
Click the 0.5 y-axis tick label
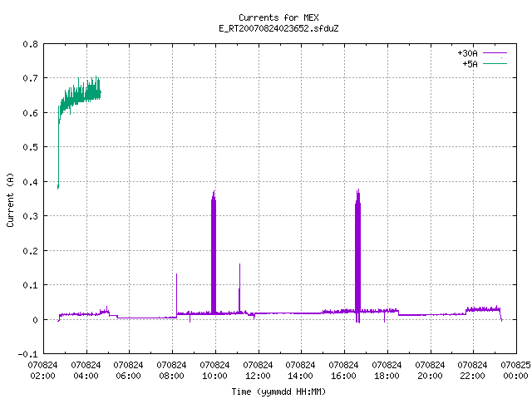pos(30,147)
